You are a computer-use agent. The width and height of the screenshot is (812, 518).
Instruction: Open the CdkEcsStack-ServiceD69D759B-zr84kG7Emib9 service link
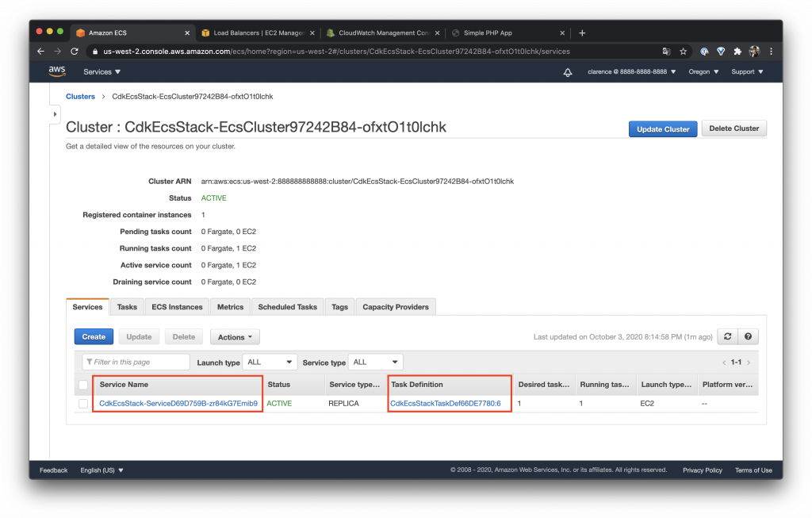178,404
